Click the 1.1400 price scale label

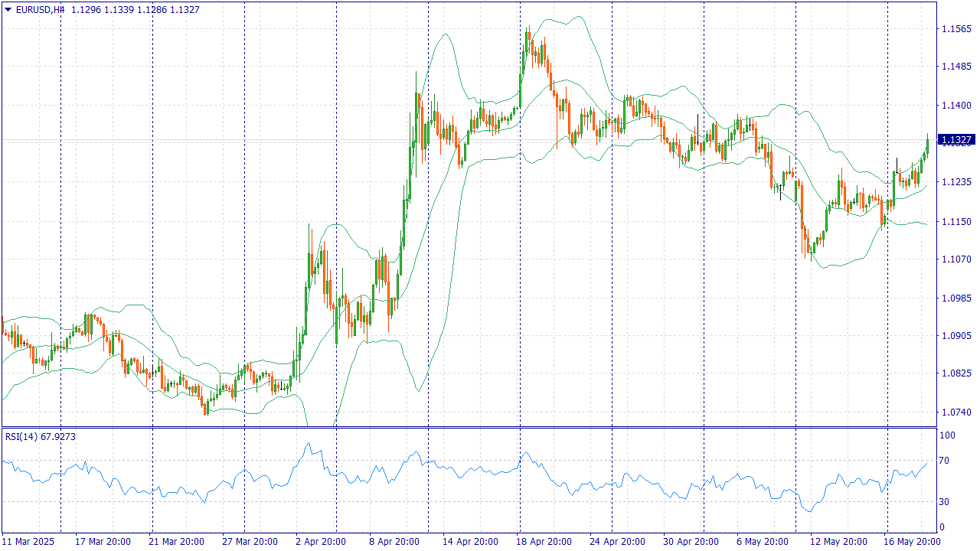click(955, 106)
